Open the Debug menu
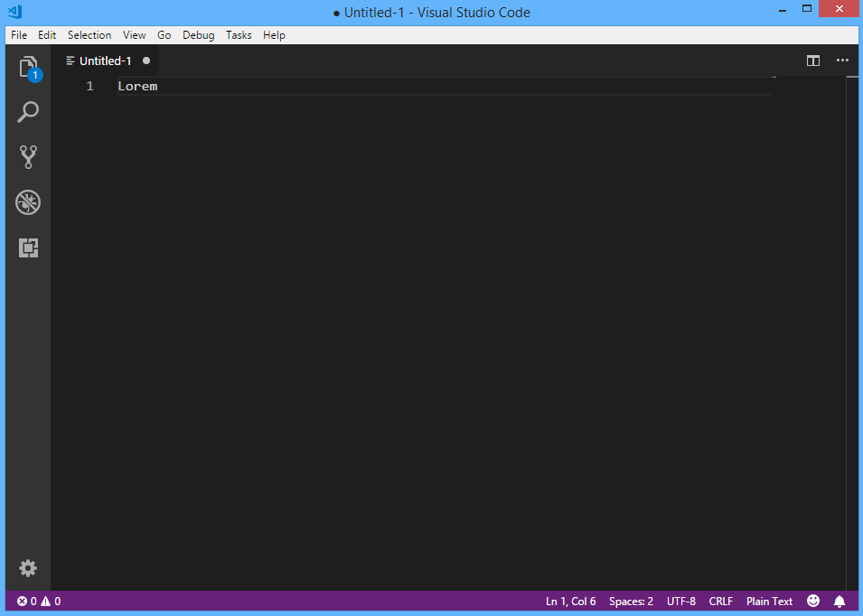The image size is (863, 616). (x=198, y=34)
